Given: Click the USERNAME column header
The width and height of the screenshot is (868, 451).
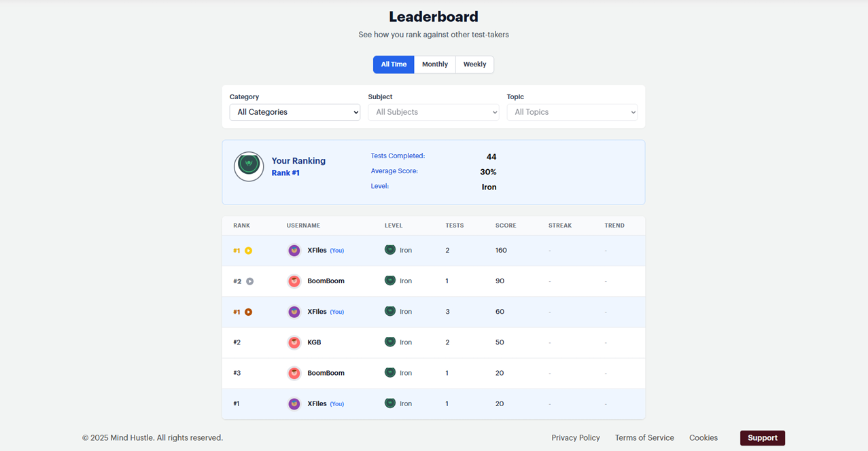Looking at the screenshot, I should 303,225.
